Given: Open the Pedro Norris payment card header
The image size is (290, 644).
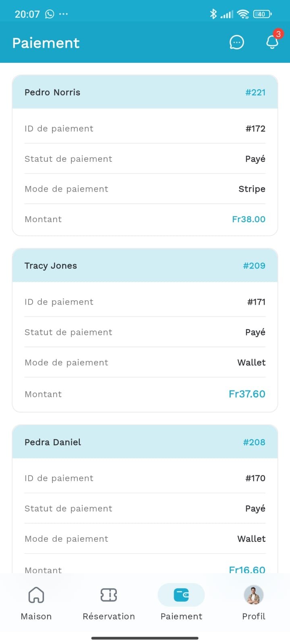Looking at the screenshot, I should [x=52, y=92].
